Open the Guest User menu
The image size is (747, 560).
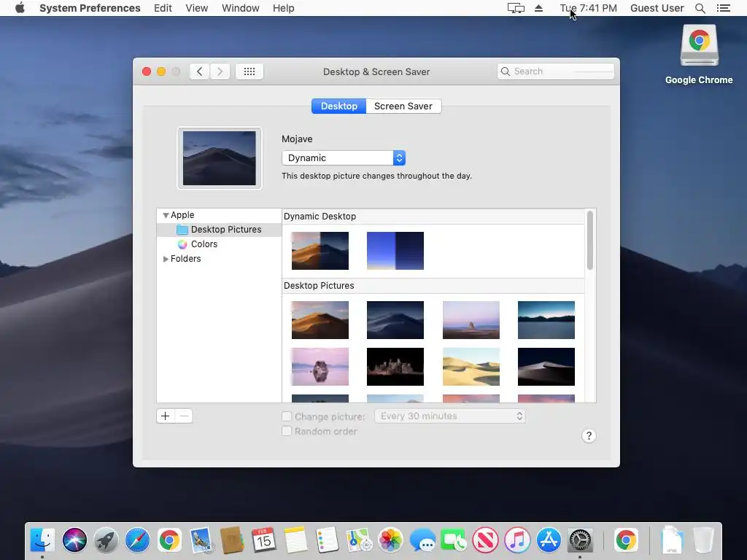pos(657,8)
